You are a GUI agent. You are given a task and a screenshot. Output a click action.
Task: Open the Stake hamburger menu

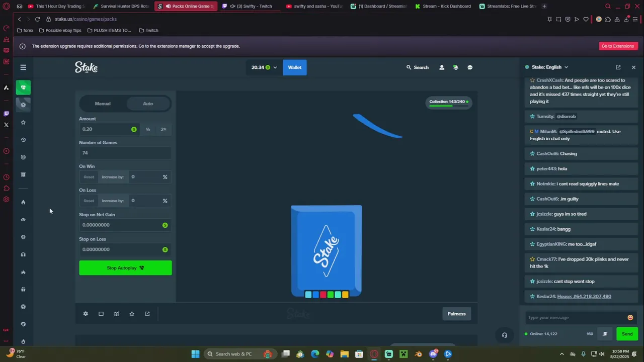coord(23,67)
